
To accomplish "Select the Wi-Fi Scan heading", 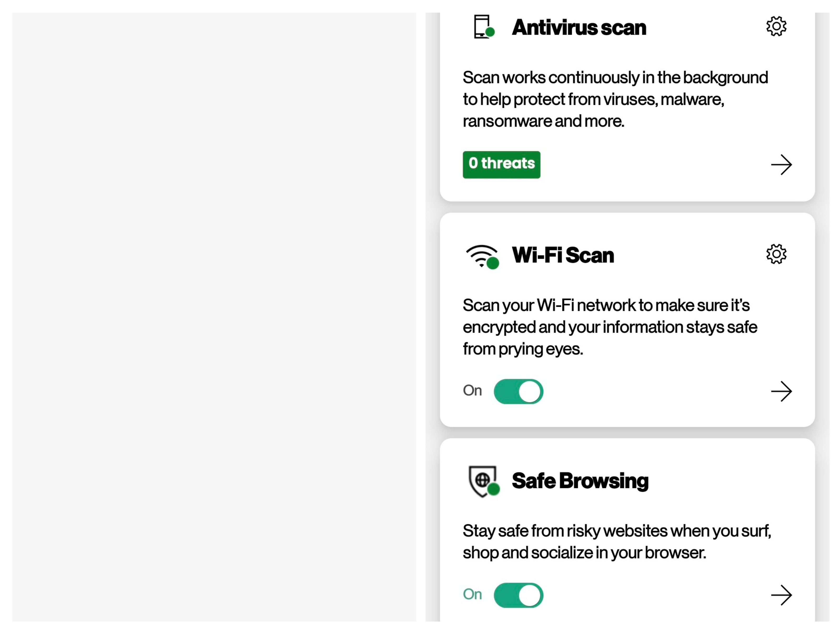I will [563, 255].
